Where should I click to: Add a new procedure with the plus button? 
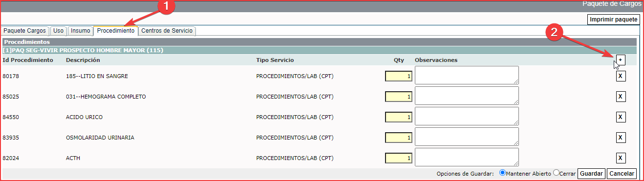(x=620, y=60)
